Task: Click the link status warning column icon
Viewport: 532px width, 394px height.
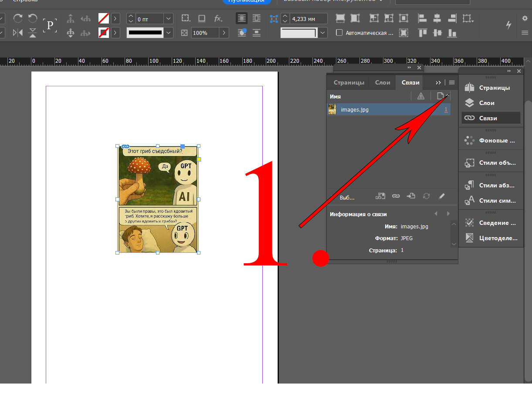Action: pos(420,96)
